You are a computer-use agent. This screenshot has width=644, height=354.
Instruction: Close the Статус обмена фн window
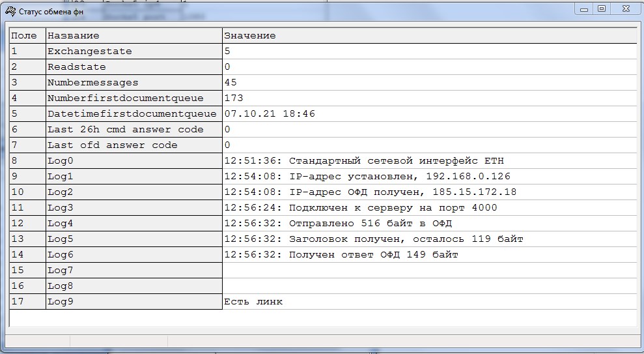coord(626,8)
